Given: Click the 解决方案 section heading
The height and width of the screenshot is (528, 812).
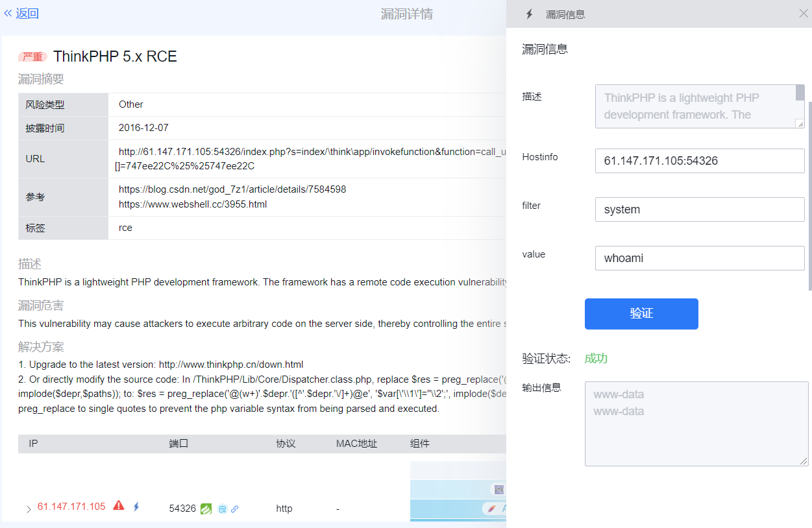Looking at the screenshot, I should 41,347.
